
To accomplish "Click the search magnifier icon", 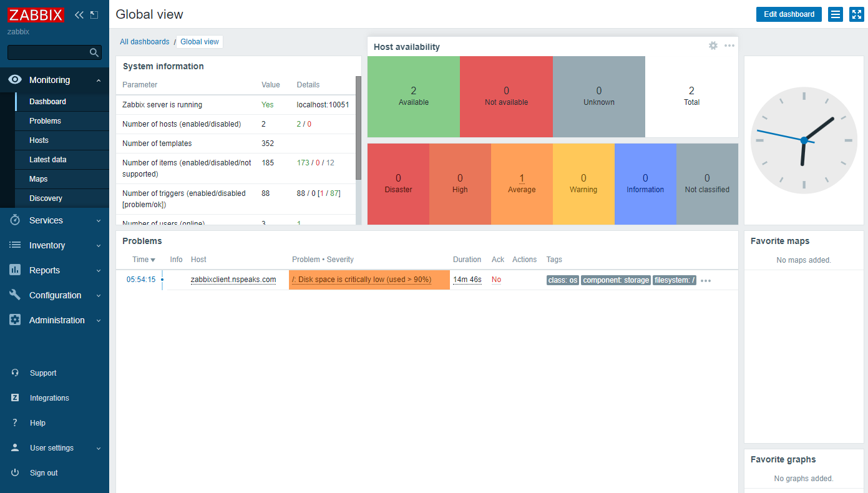I will [x=94, y=52].
